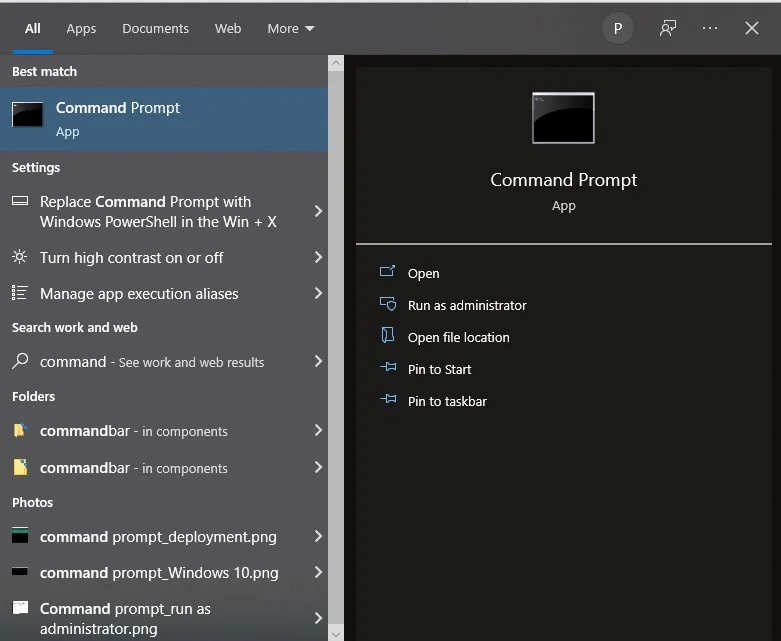
Task: Click the Run as administrator shield icon
Action: [388, 304]
